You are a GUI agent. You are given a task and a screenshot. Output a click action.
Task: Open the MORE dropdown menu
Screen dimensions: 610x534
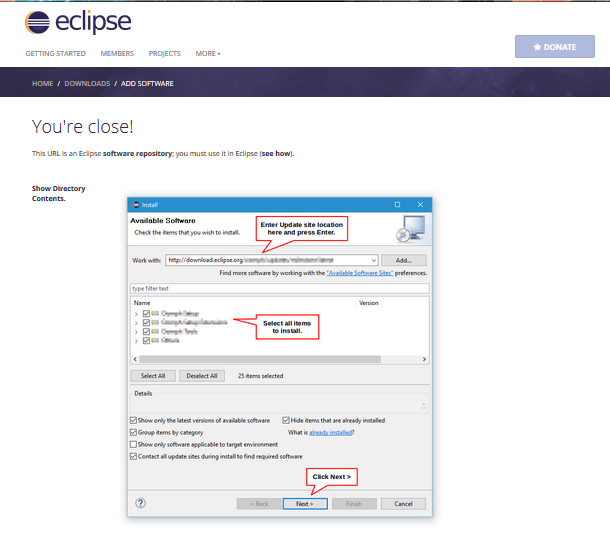pyautogui.click(x=208, y=53)
